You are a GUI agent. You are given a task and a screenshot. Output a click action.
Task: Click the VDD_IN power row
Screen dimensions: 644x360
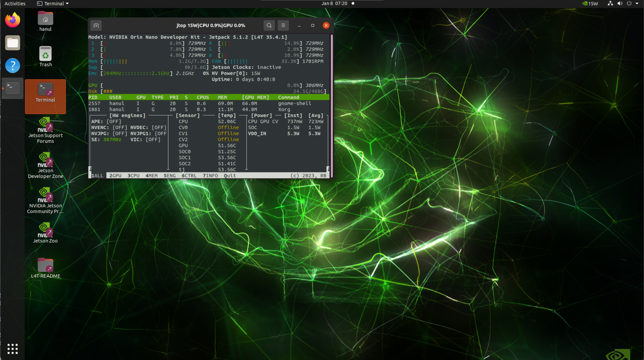coord(284,134)
